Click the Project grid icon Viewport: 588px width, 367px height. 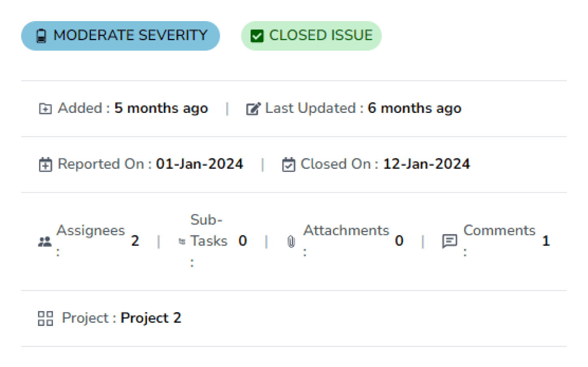(x=45, y=318)
